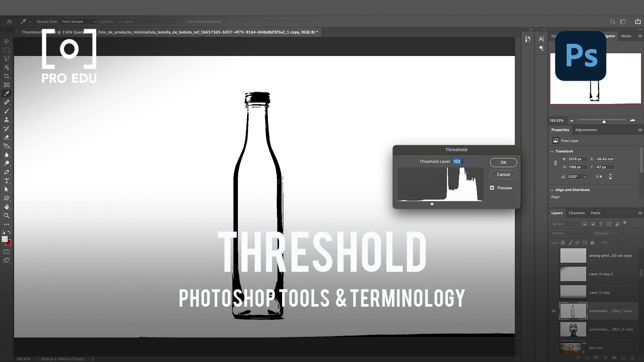
Task: Click the Eyedropper tool
Action: [x=7, y=93]
